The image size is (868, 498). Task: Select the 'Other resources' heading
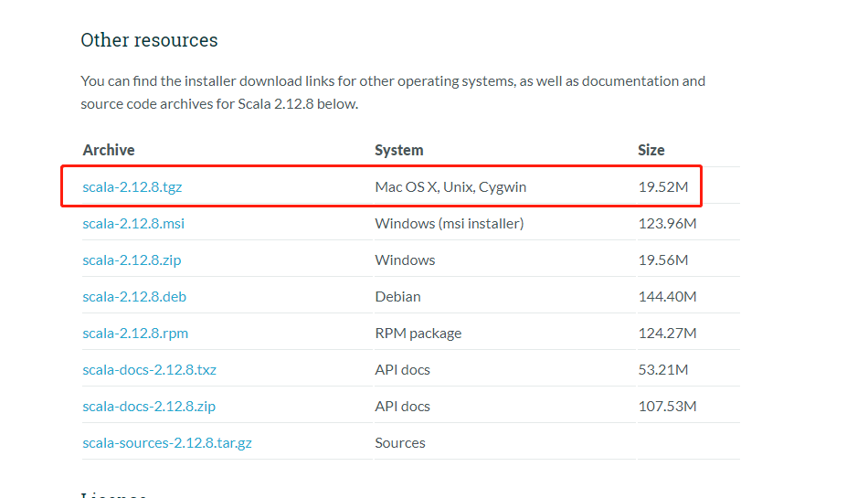(150, 40)
